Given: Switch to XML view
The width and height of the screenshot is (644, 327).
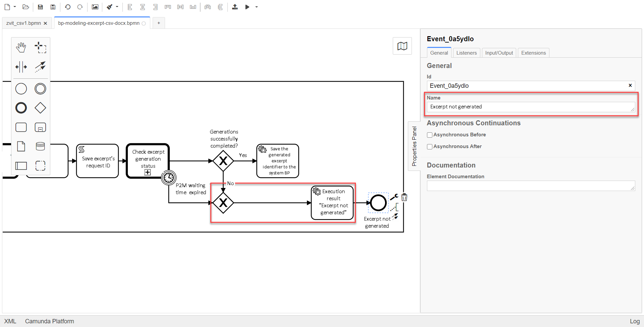Looking at the screenshot, I should pos(10,321).
